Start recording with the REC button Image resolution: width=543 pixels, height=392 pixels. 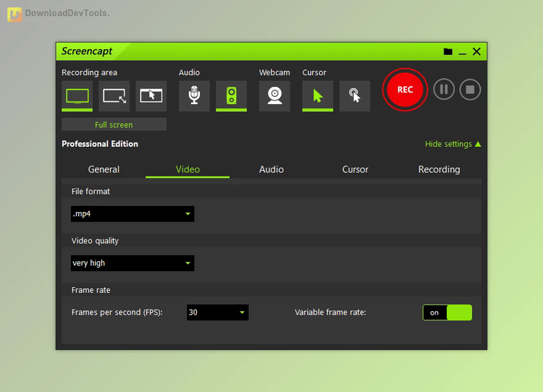click(x=405, y=90)
